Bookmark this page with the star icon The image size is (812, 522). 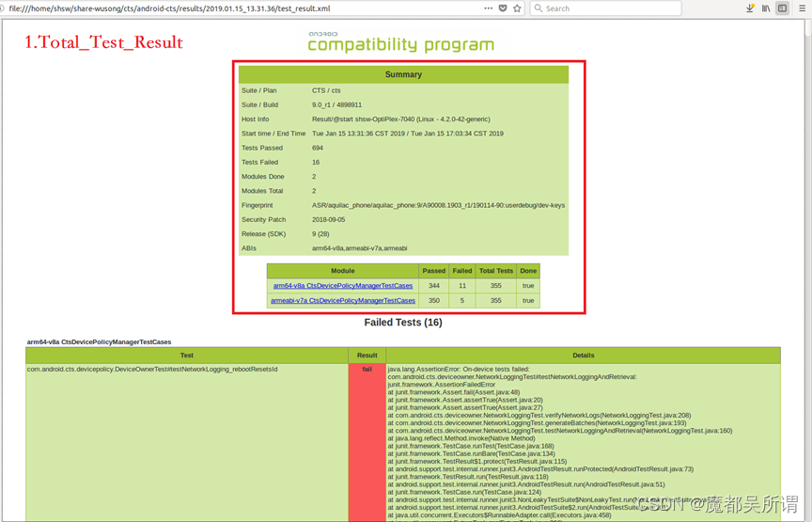(x=517, y=8)
